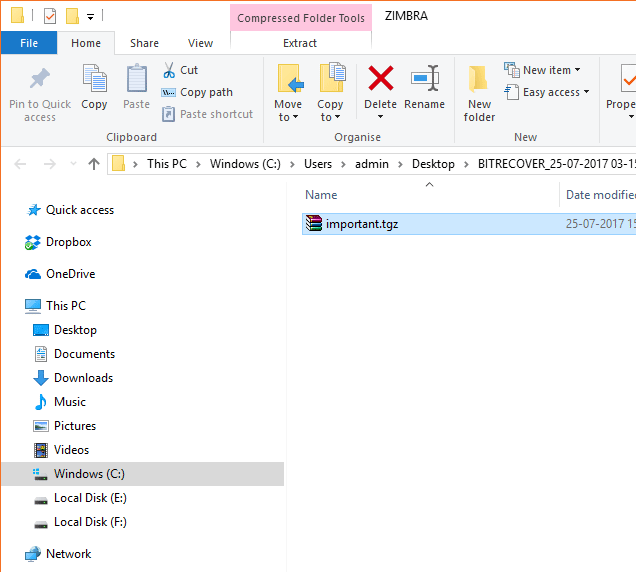Navigate back with the left arrow
Image resolution: width=636 pixels, height=572 pixels.
(20, 164)
